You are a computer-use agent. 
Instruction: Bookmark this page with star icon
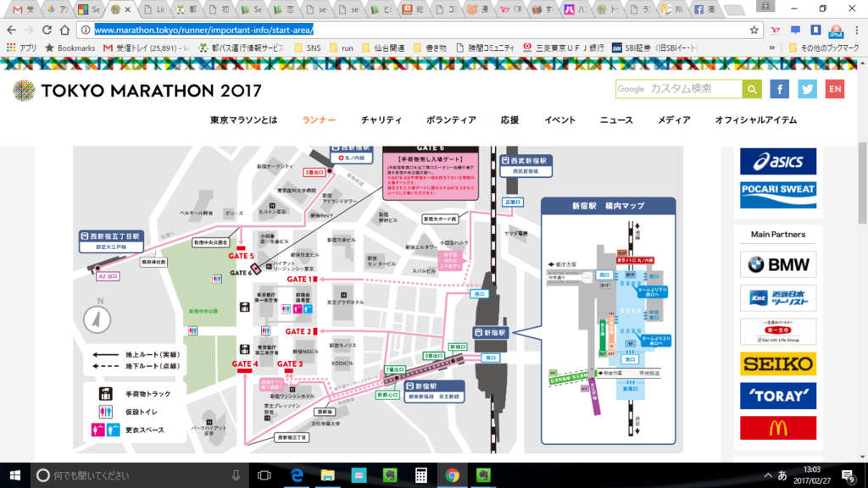click(x=754, y=30)
